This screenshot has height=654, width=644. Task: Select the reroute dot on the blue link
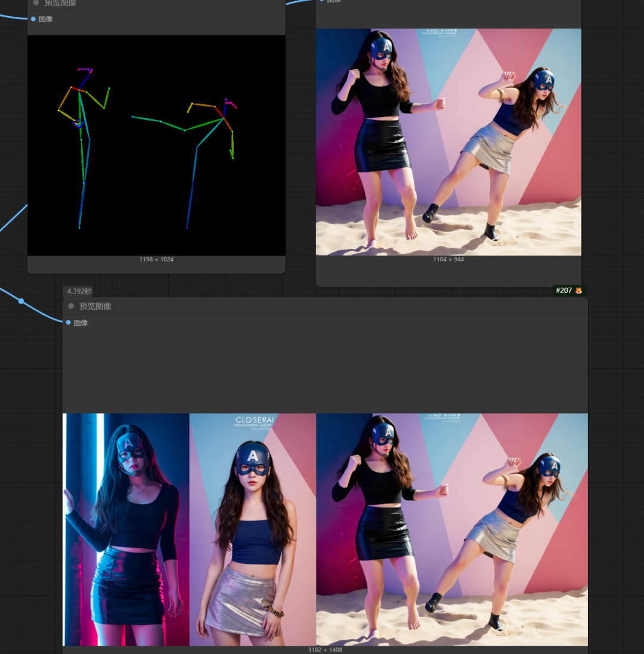(21, 301)
